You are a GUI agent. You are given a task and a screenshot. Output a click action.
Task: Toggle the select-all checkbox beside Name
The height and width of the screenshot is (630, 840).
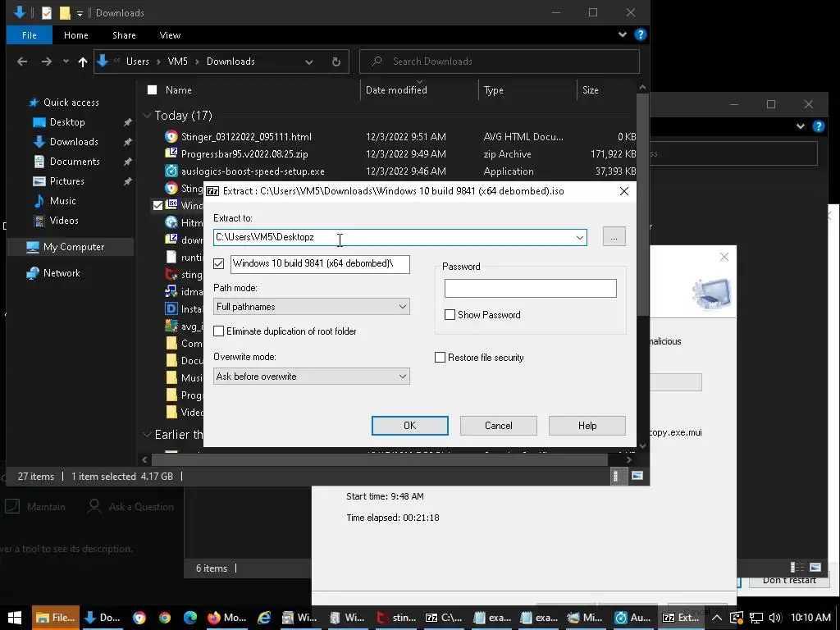tap(152, 90)
